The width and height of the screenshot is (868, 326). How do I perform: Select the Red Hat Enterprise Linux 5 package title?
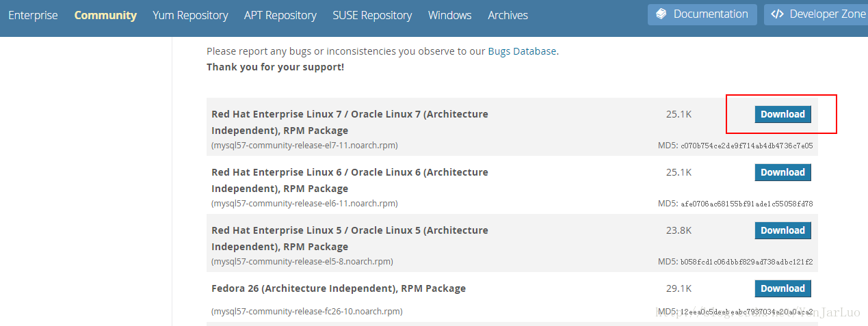[350, 239]
